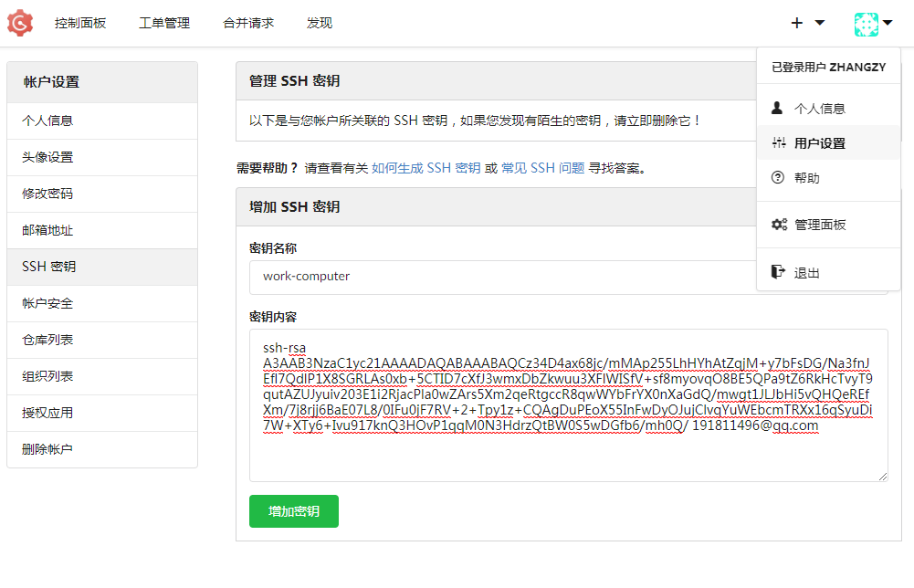Screen dimensions: 914x588
Task: Open 发现 in the top navigation
Action: click(x=320, y=23)
